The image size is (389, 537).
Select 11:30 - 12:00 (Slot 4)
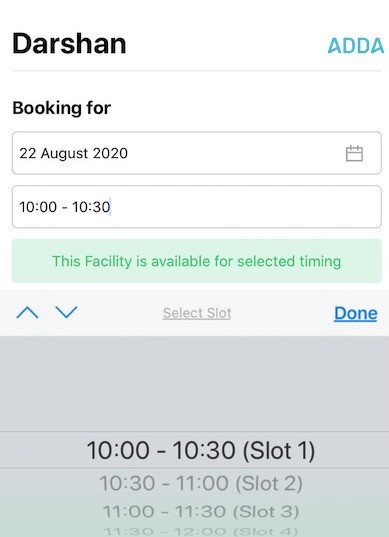201,532
